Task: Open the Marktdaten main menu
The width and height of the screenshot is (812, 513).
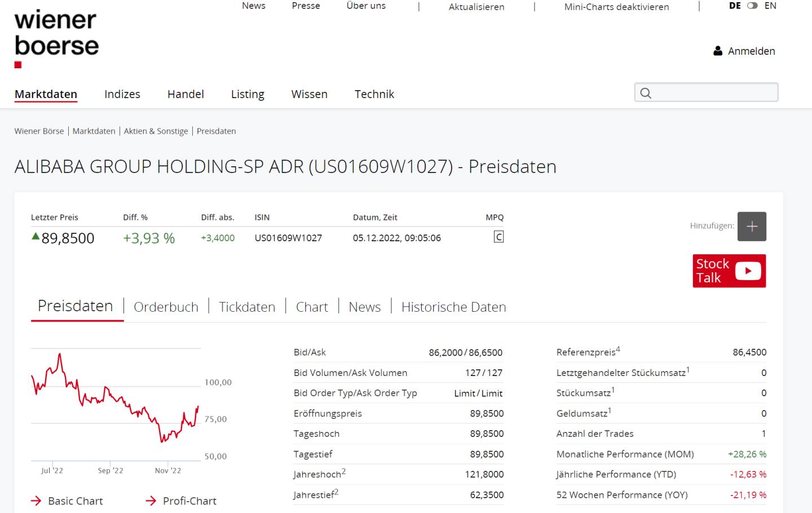Action: coord(46,94)
